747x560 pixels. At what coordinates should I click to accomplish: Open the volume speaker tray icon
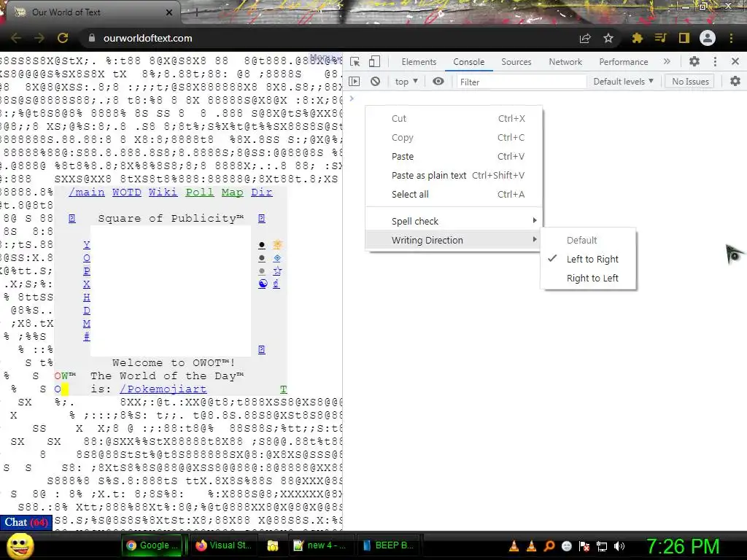[x=619, y=545]
